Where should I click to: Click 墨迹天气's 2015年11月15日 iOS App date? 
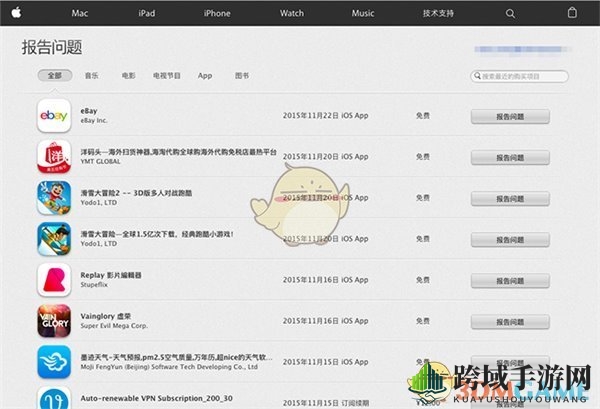(325, 362)
